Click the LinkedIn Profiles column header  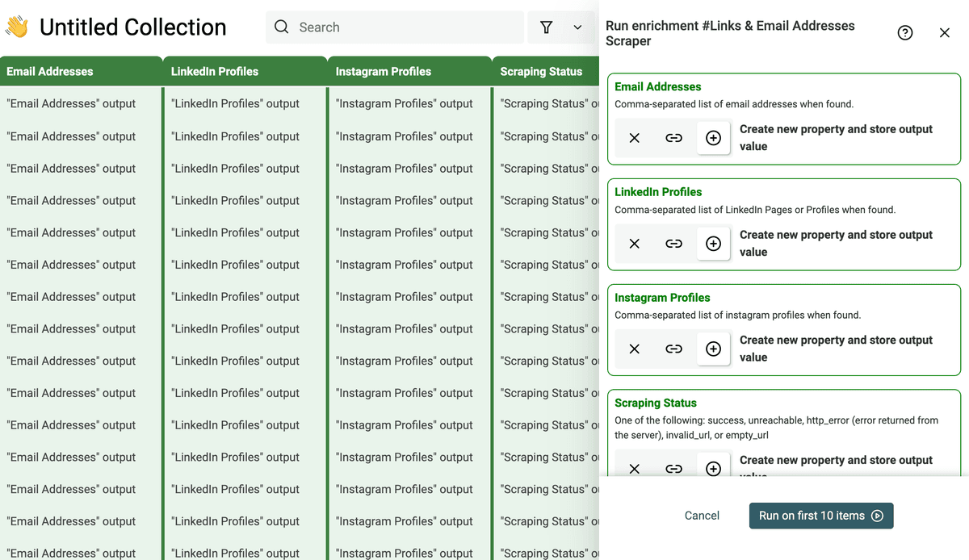tap(245, 71)
